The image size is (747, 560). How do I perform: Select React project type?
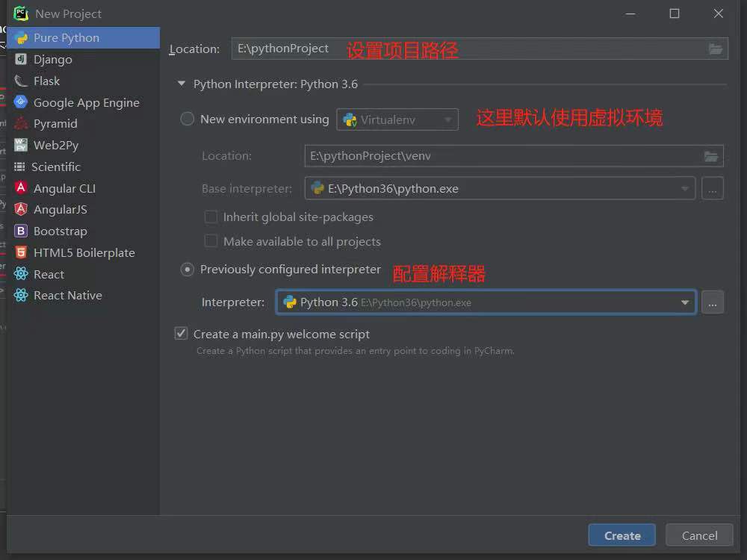(x=84, y=274)
